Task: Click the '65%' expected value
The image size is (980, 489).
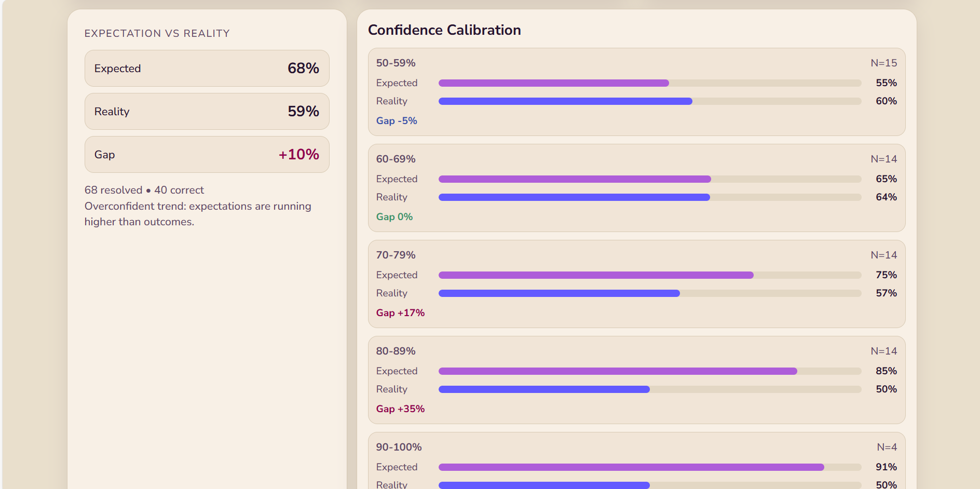Action: click(x=886, y=179)
